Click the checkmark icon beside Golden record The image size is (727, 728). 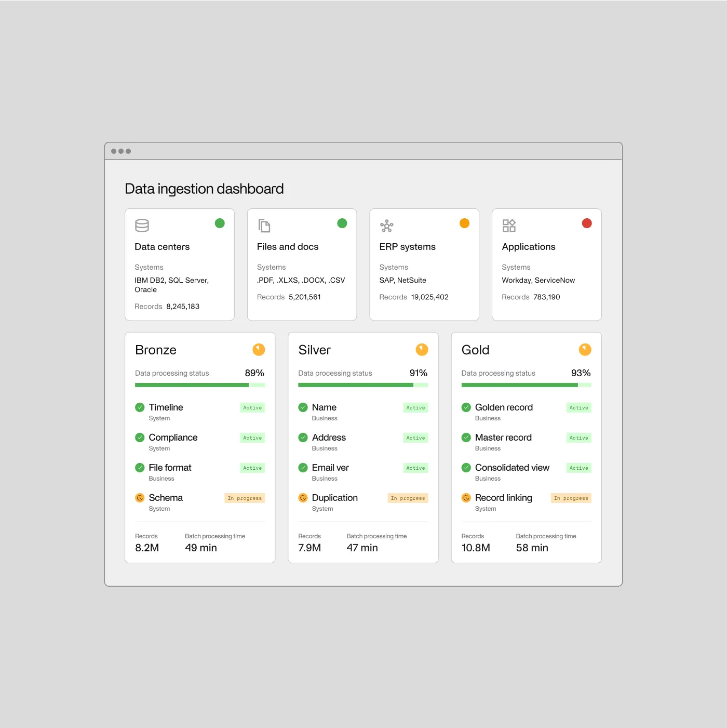[466, 407]
